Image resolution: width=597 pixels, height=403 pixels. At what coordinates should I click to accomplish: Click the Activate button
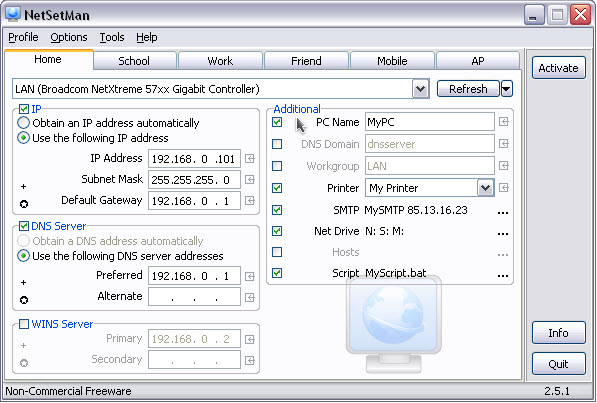(559, 68)
